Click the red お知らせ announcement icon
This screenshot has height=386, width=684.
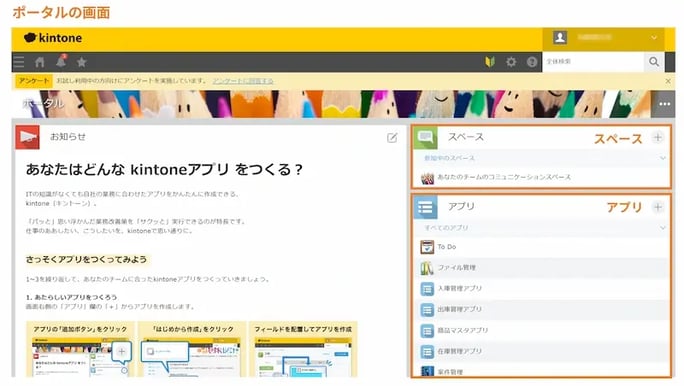(27, 137)
